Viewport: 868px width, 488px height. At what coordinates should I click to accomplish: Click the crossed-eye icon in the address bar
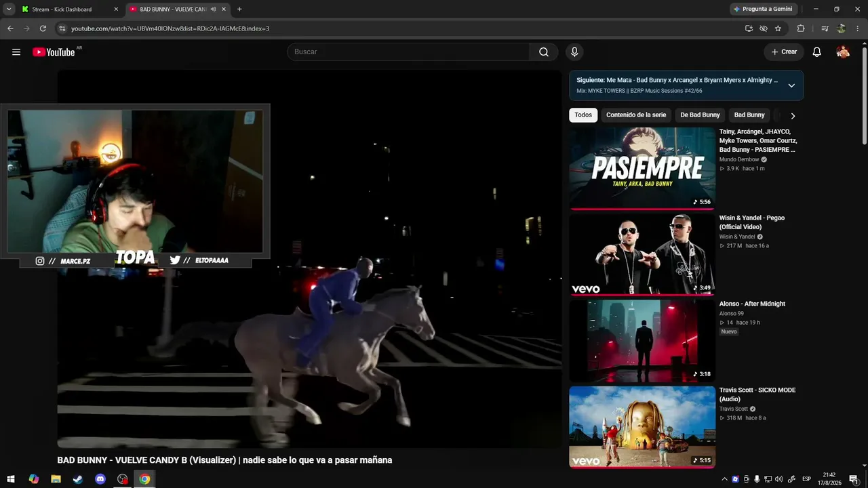[764, 28]
